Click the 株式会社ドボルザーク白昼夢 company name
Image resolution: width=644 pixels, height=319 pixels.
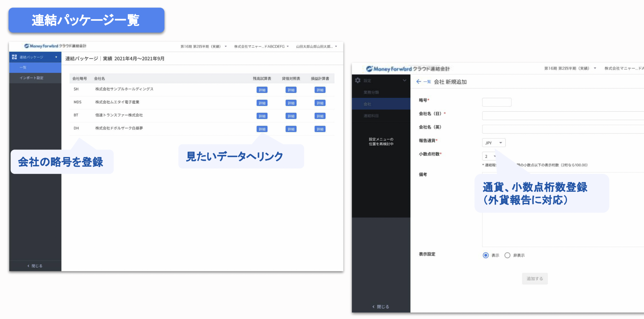click(x=119, y=128)
